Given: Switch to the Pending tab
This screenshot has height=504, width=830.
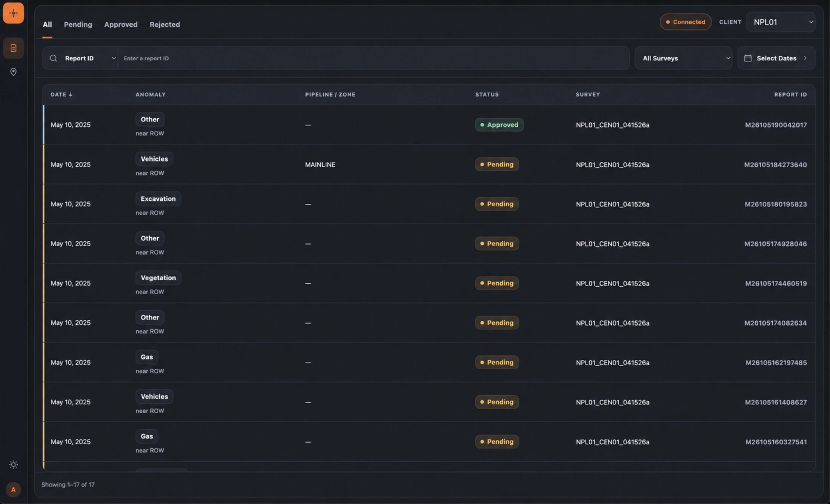Looking at the screenshot, I should tap(78, 25).
